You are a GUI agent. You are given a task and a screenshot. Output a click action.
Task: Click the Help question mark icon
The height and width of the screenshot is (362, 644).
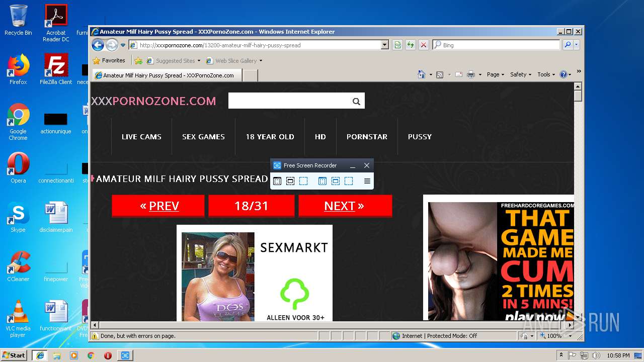click(563, 74)
